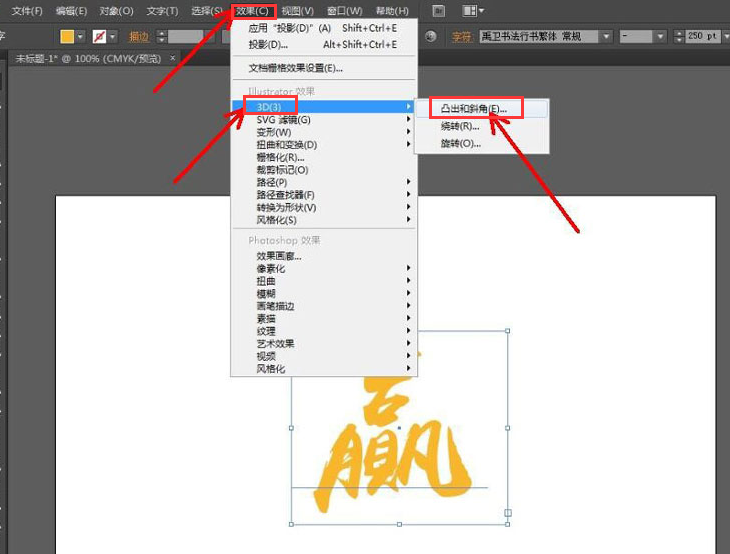Open the 路径(P) submenu

tap(324, 182)
